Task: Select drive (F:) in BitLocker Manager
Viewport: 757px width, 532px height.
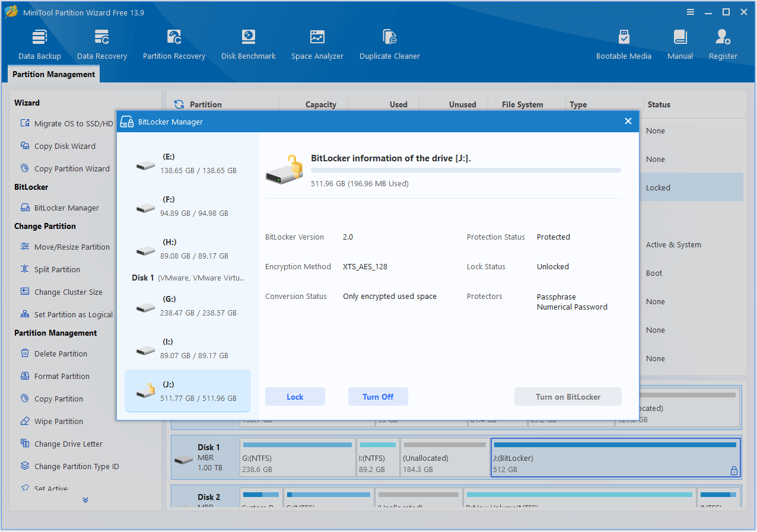Action: click(x=187, y=206)
